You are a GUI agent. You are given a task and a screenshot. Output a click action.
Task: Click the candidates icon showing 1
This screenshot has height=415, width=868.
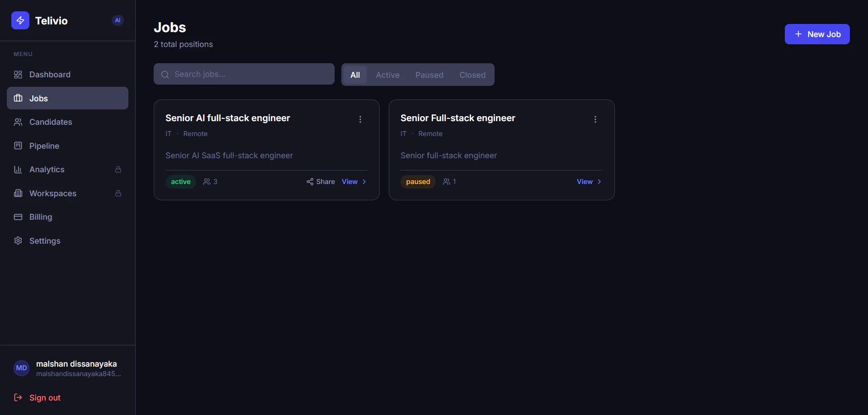click(x=447, y=182)
